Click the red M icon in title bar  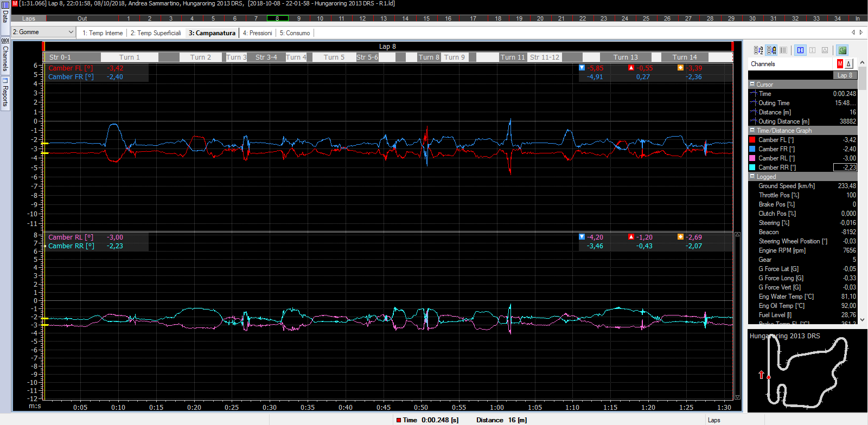point(15,3)
